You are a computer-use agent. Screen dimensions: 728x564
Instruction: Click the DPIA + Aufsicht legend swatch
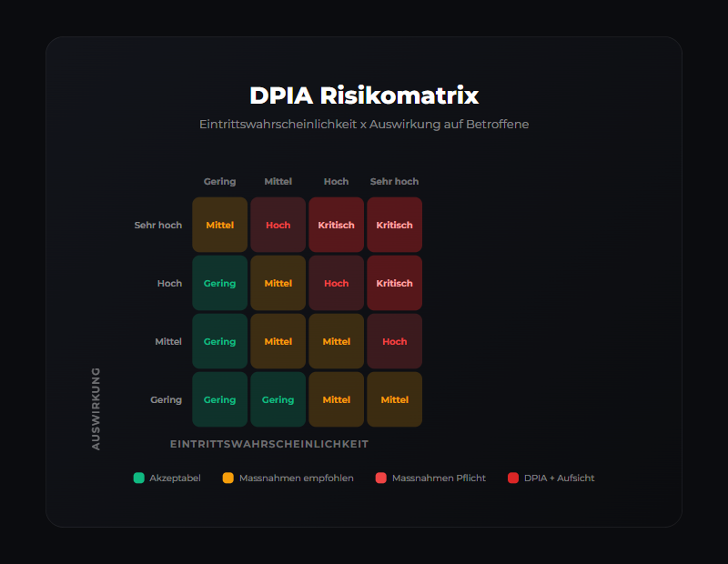pos(513,478)
